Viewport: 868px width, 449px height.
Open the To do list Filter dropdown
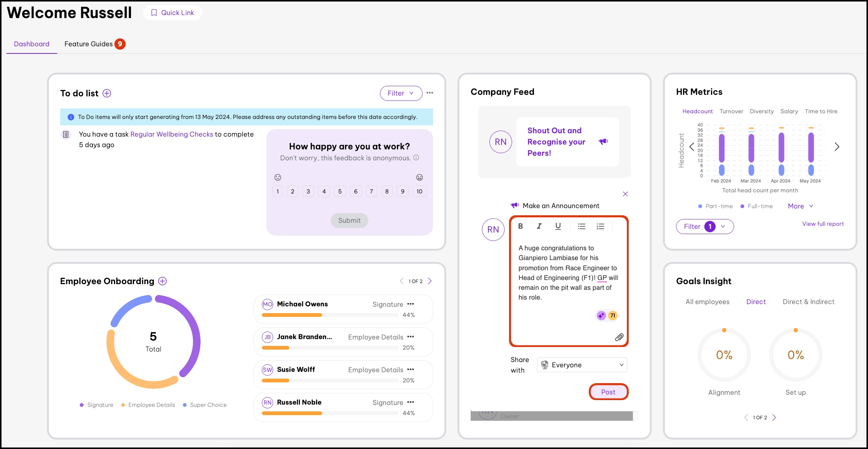(401, 93)
